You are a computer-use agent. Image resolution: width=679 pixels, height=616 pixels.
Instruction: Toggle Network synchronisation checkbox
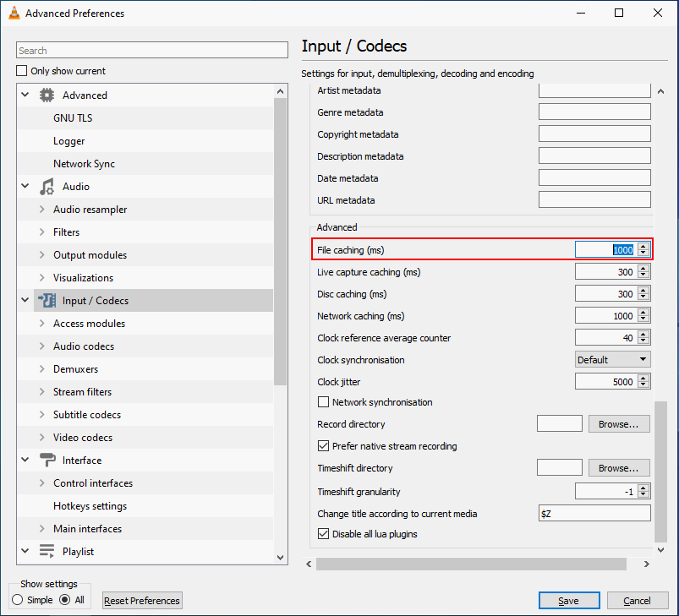tap(323, 402)
